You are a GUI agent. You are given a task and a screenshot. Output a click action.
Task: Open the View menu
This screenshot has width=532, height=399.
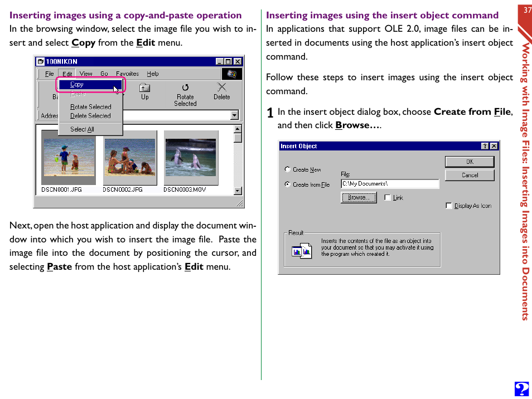pos(86,74)
